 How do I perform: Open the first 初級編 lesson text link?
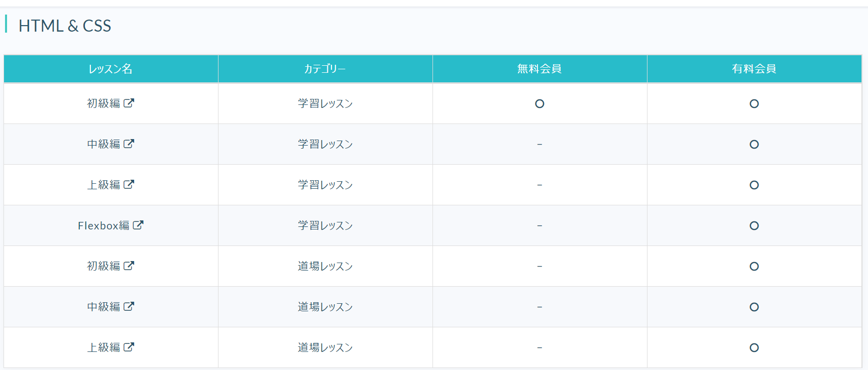tap(103, 103)
